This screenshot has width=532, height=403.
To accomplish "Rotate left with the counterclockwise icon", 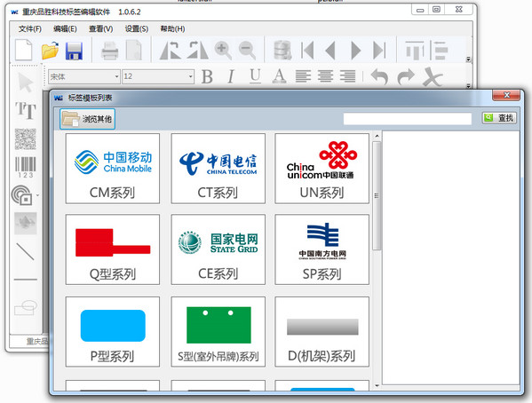I will pos(171,51).
